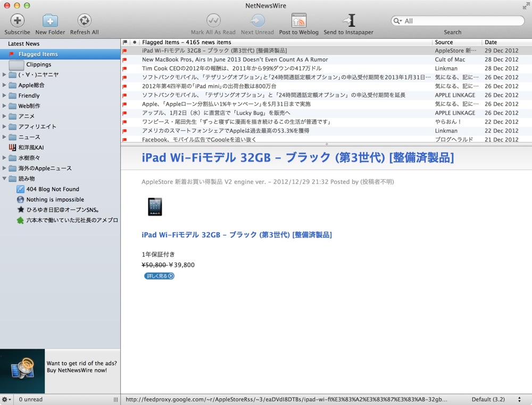Screen dimensions: 532x405
Task: Expand the Apple総合 folder
Action: coord(4,85)
